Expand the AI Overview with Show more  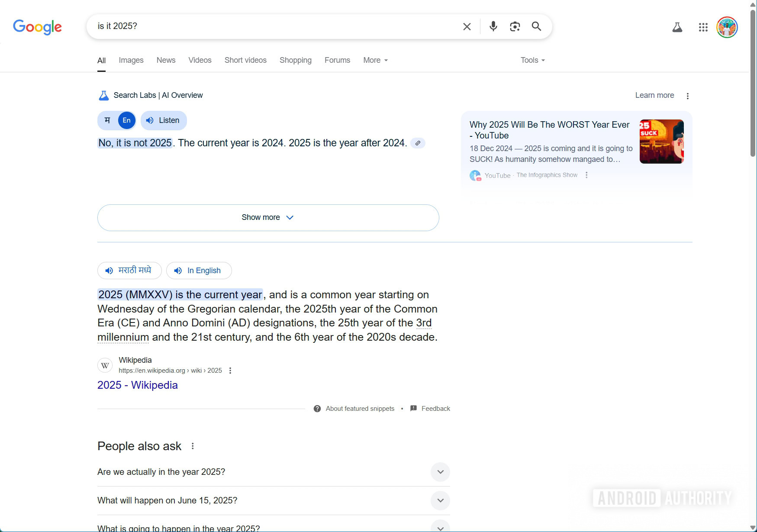click(x=268, y=217)
